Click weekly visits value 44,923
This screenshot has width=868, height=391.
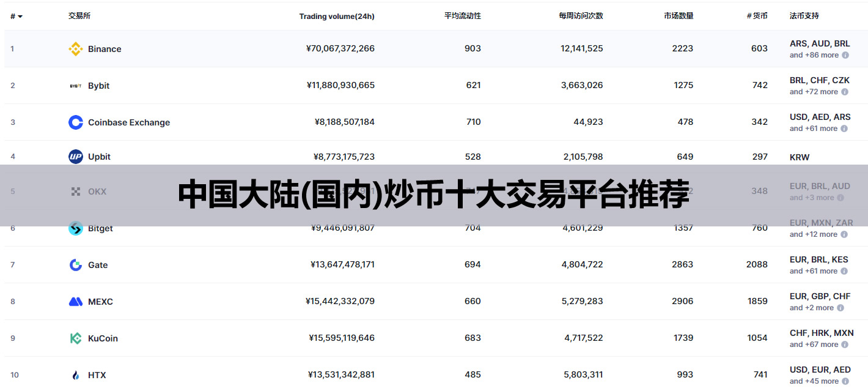(588, 122)
